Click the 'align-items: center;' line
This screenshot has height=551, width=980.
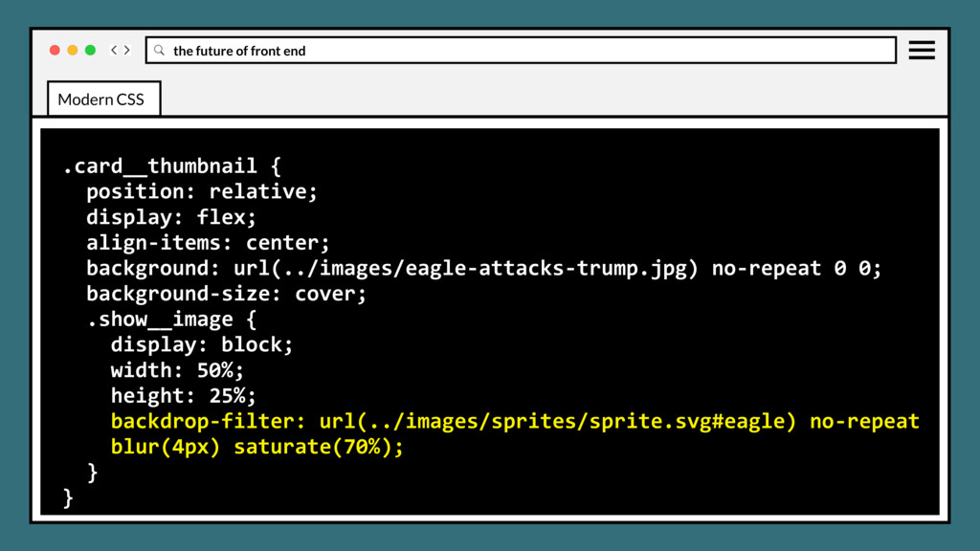[x=208, y=243]
